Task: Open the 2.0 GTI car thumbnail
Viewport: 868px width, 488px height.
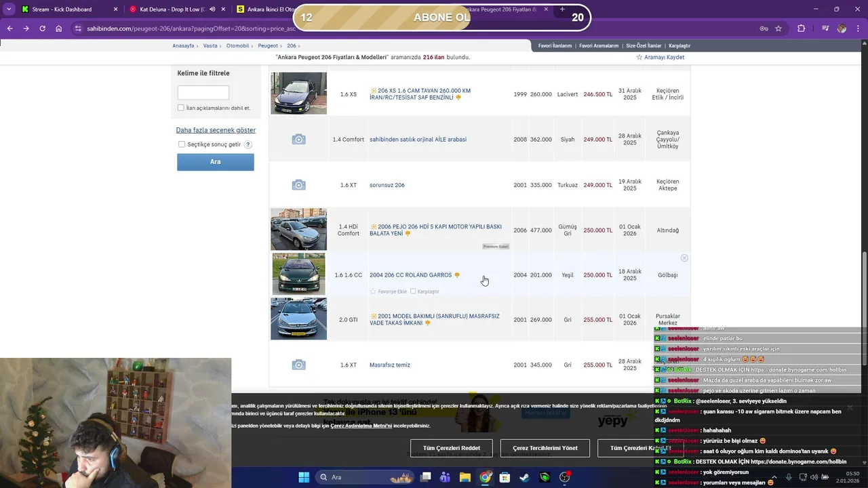Action: 298,319
